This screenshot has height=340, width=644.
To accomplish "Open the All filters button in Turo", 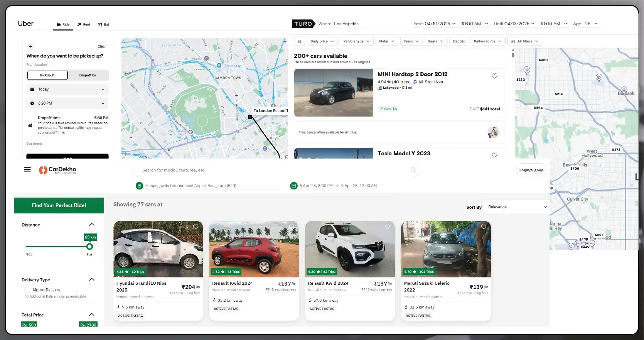I will [x=524, y=41].
